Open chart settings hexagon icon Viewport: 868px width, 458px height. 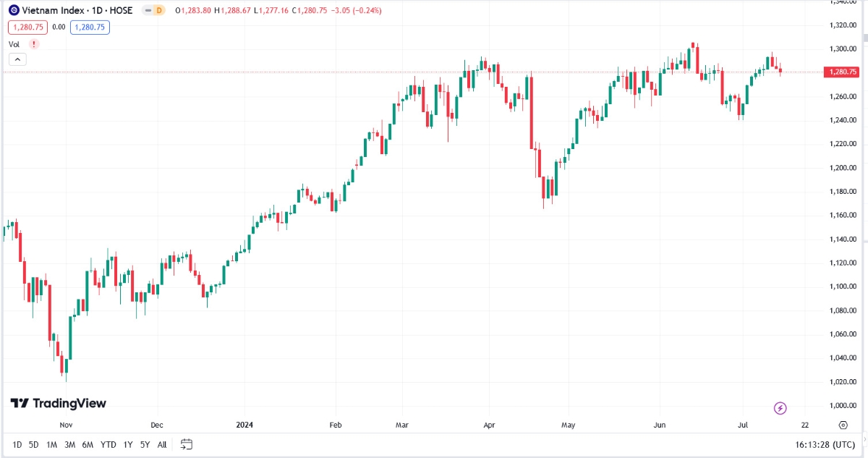(x=843, y=425)
